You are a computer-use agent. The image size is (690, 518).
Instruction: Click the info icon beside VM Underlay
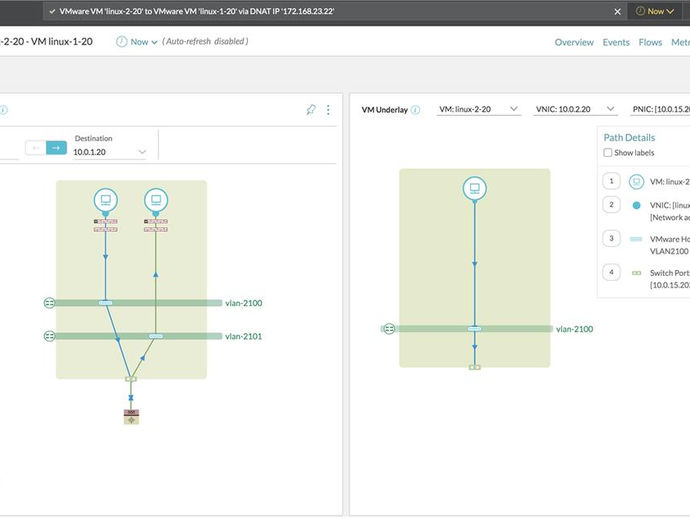click(415, 110)
